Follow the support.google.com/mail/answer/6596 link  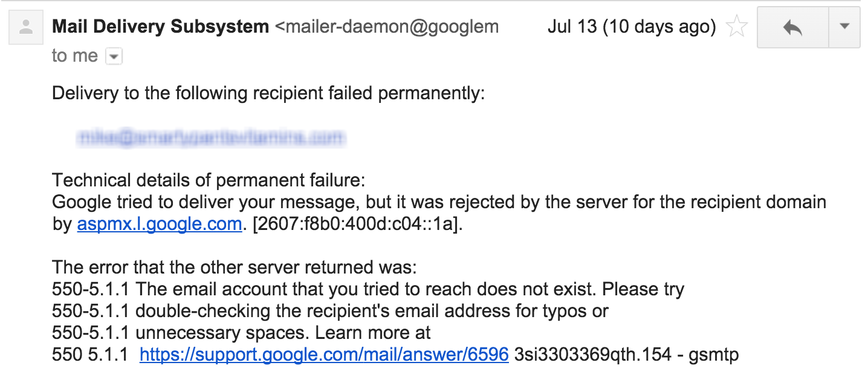[x=324, y=355]
